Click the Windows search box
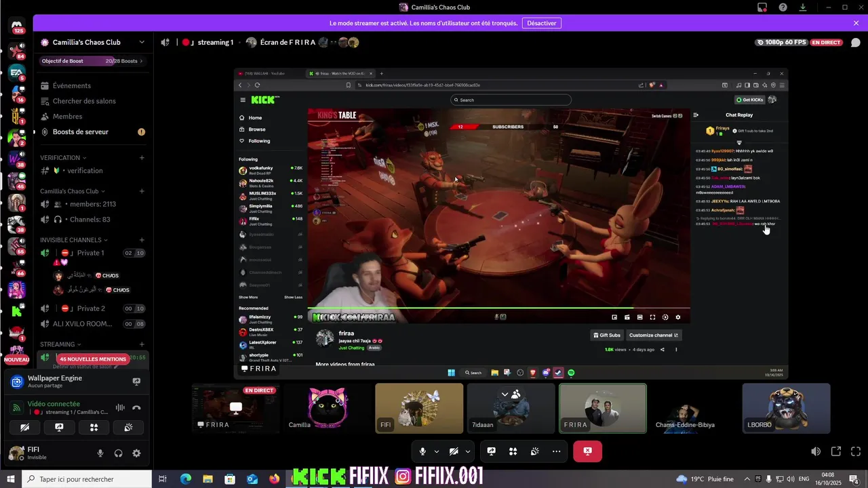The width and height of the screenshot is (868, 488). pos(87,479)
